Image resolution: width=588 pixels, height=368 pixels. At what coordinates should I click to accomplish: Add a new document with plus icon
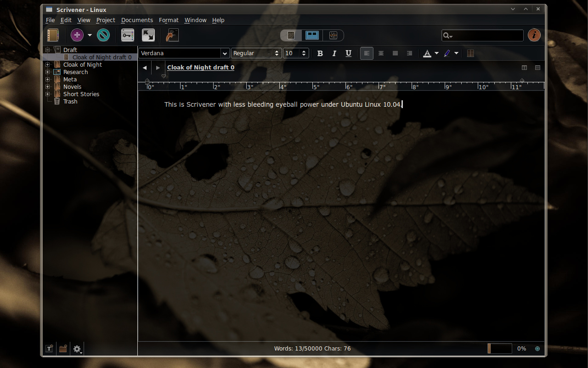[77, 35]
